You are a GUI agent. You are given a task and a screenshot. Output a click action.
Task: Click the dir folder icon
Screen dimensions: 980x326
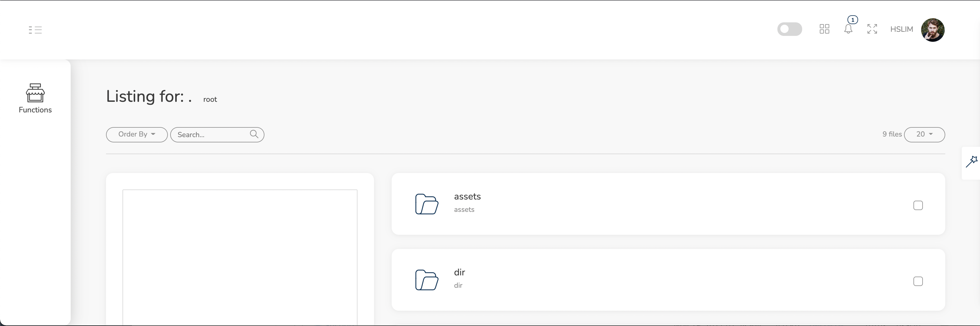point(426,280)
